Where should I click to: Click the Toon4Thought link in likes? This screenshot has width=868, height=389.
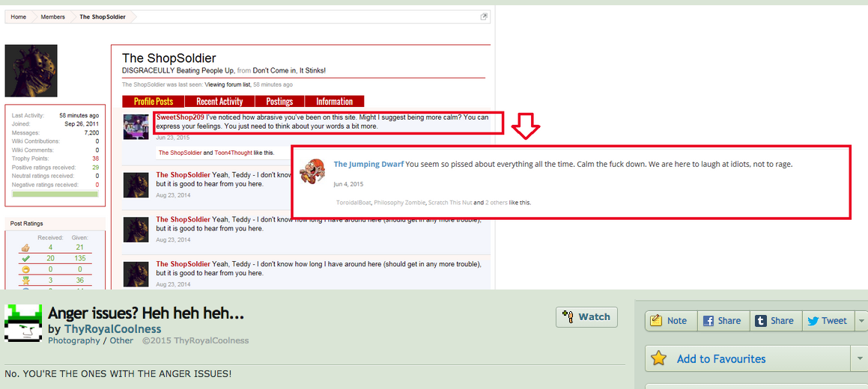click(233, 153)
